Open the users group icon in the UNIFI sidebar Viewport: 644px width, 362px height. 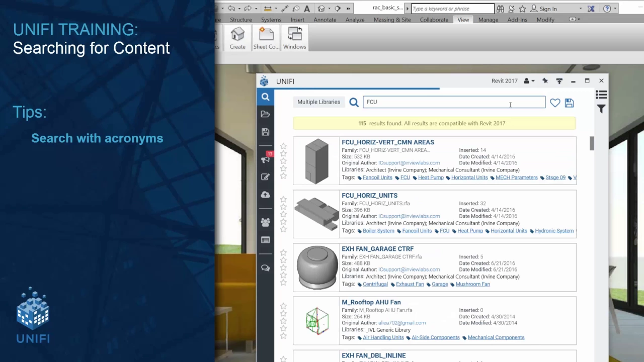click(265, 222)
